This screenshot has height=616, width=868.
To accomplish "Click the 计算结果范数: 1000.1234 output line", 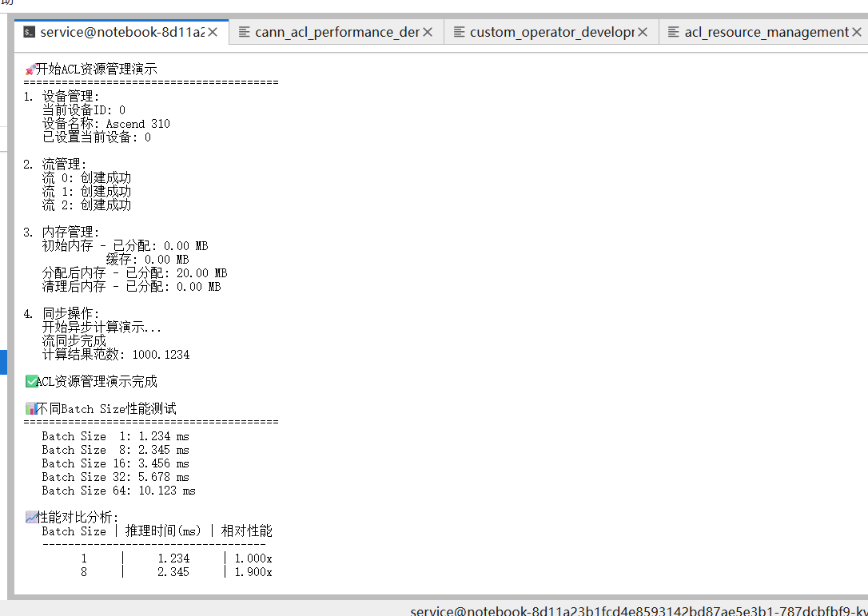I will click(116, 355).
